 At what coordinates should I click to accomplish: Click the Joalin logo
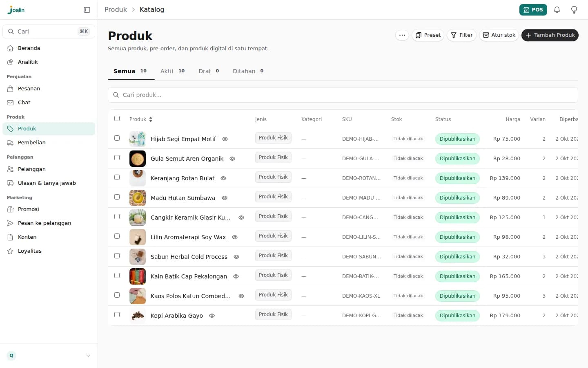click(16, 10)
